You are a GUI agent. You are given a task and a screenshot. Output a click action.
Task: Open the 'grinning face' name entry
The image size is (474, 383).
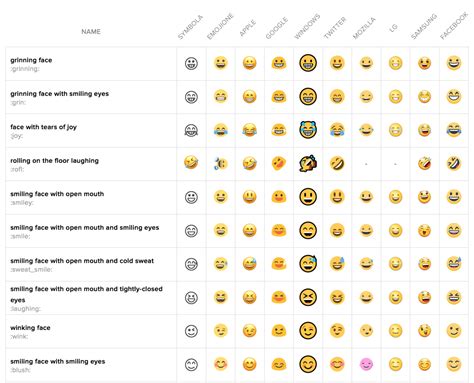[x=31, y=60]
